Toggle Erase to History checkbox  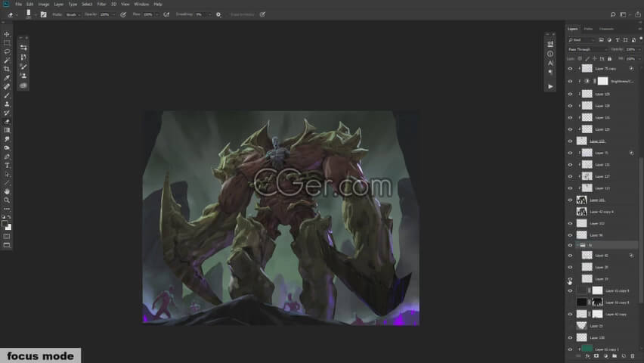(x=243, y=14)
